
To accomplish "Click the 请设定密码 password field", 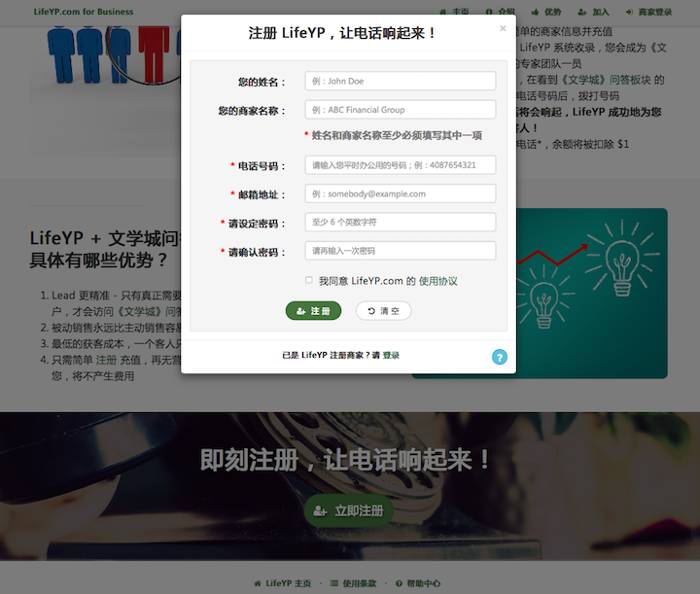I will [400, 223].
